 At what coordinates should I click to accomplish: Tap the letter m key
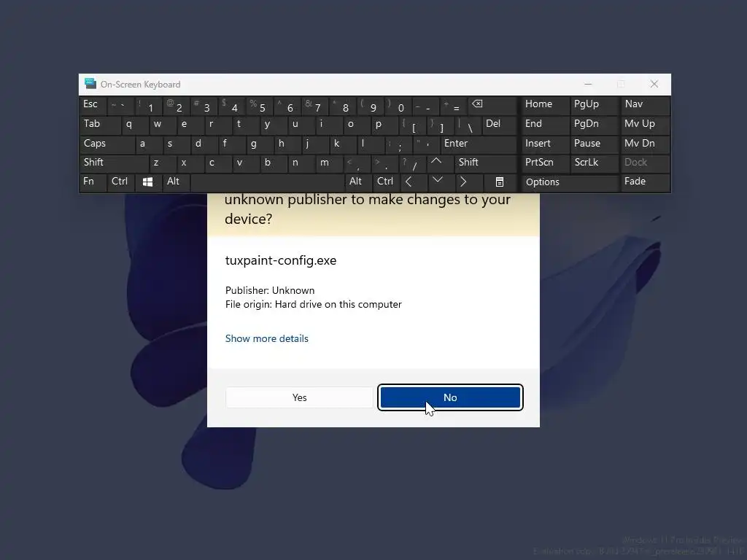point(329,163)
